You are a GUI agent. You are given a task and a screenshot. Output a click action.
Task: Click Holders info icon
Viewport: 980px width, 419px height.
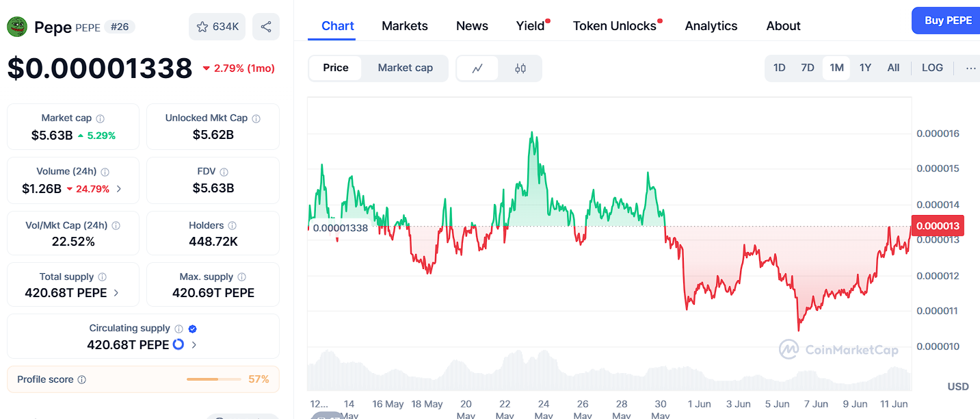click(x=233, y=225)
